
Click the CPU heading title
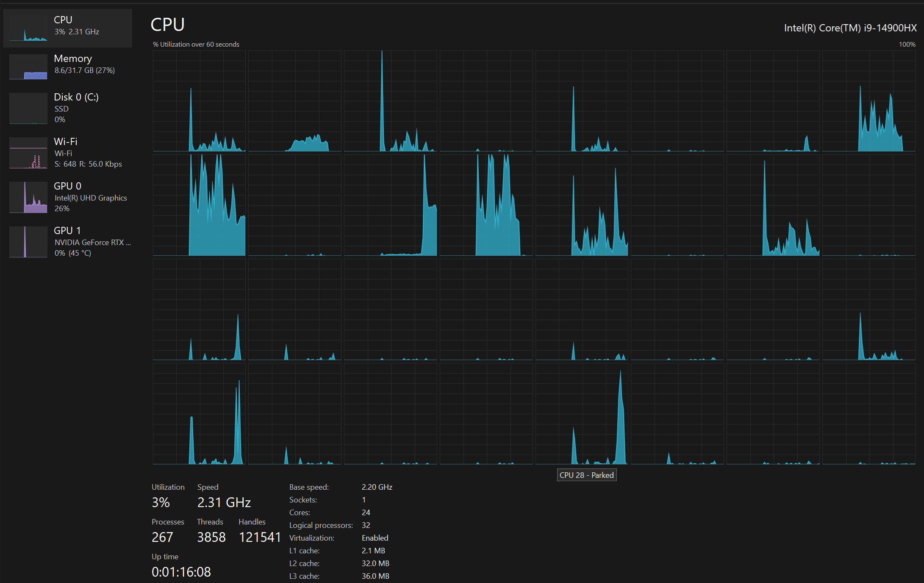(x=167, y=25)
